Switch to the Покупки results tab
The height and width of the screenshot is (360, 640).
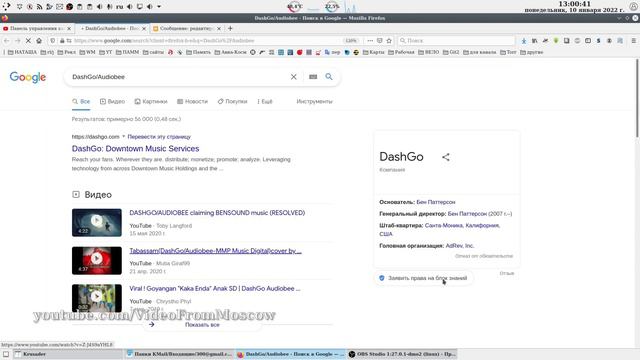click(232, 101)
